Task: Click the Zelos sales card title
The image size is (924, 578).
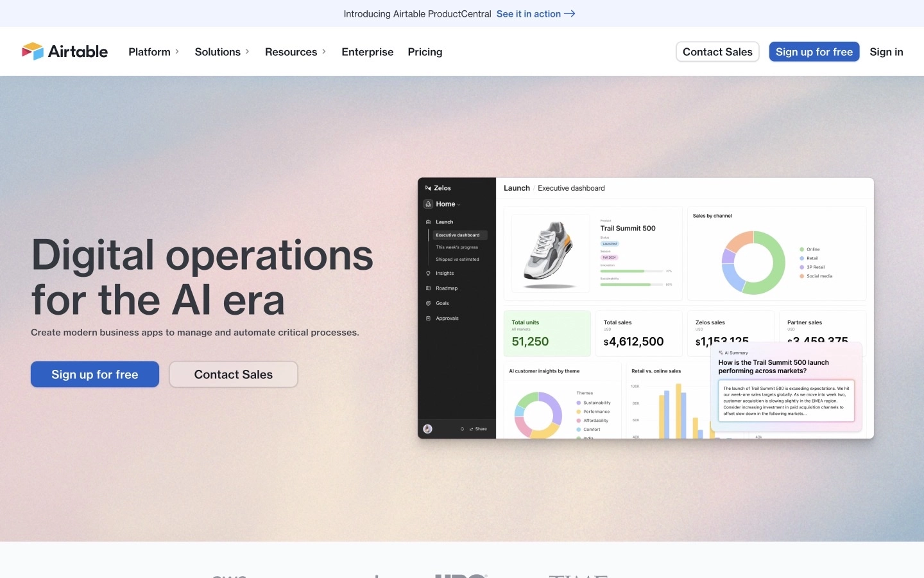Action: coord(710,322)
